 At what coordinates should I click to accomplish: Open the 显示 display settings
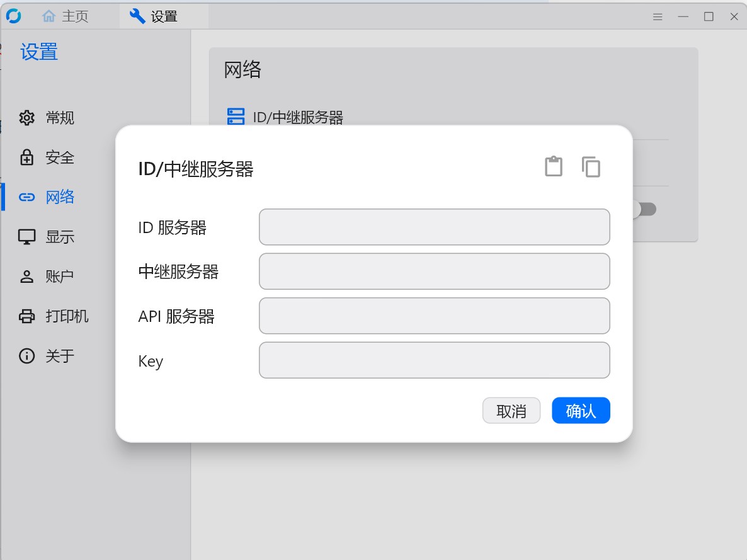[x=47, y=237]
